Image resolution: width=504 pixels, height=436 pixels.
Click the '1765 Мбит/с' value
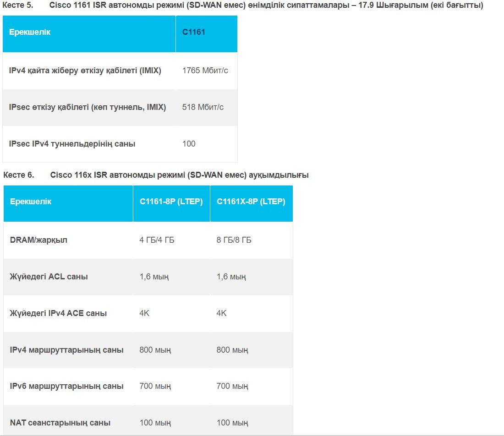[205, 71]
